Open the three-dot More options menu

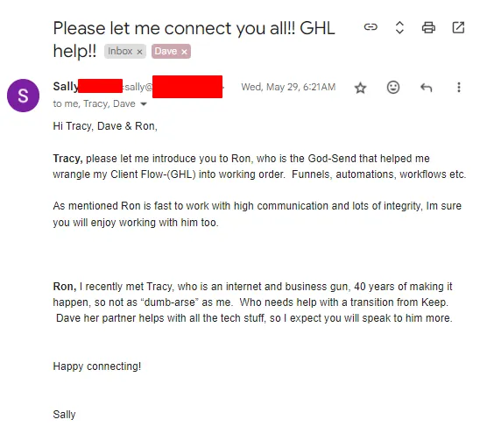[x=459, y=88]
